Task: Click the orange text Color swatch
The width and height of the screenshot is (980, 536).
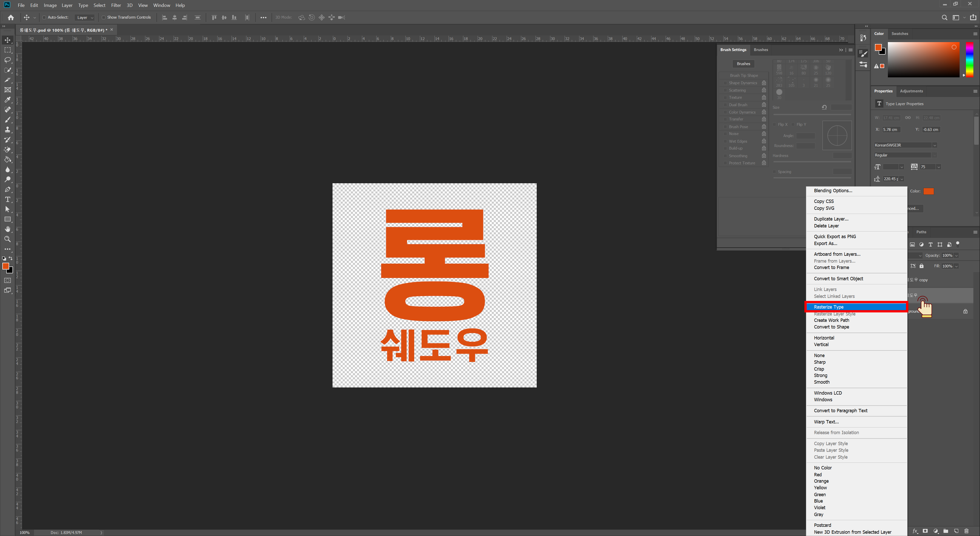Action: click(929, 191)
